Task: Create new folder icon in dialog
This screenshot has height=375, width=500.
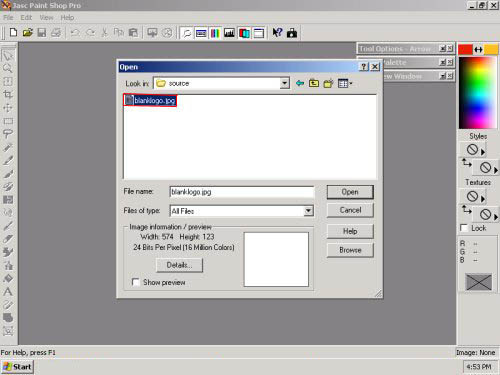Action: [x=328, y=83]
